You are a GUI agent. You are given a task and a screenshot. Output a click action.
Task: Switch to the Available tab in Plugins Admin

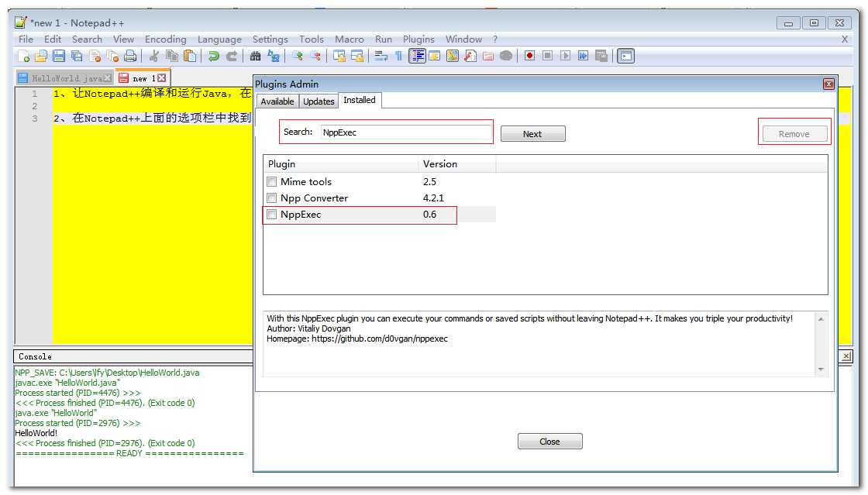click(x=277, y=101)
